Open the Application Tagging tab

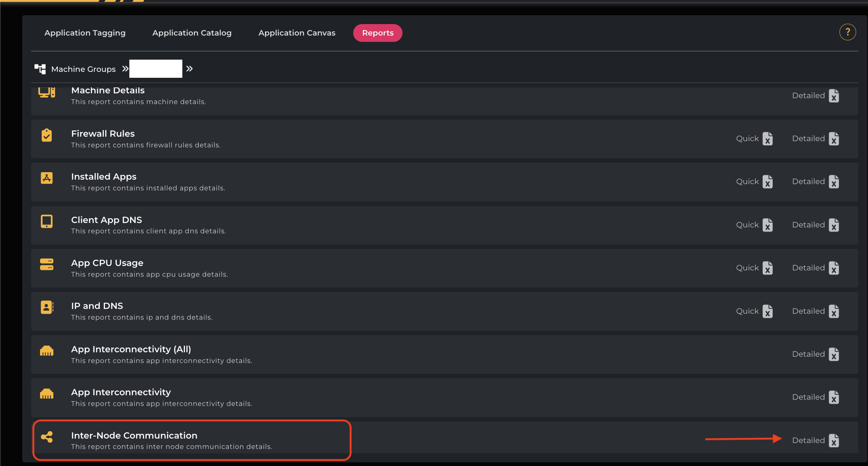(x=85, y=33)
